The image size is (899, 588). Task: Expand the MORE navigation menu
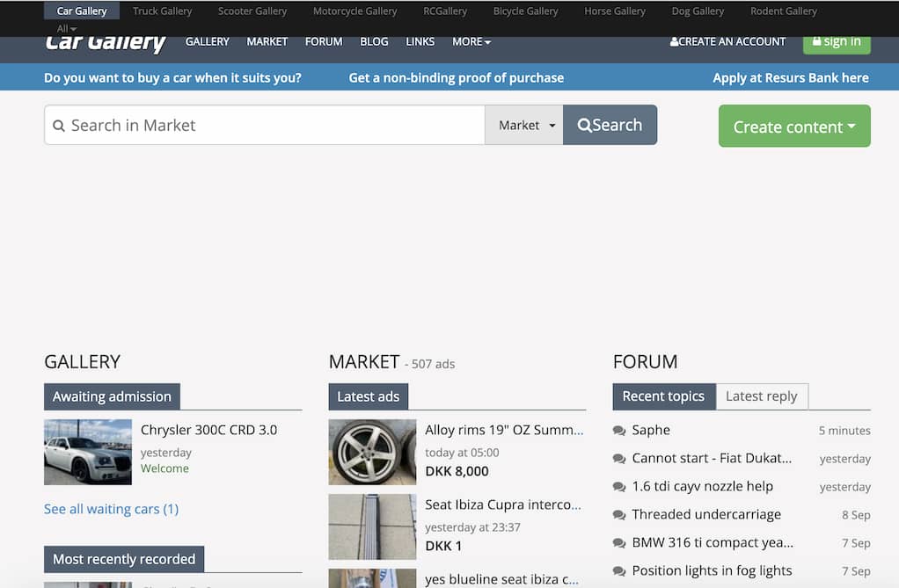471,41
